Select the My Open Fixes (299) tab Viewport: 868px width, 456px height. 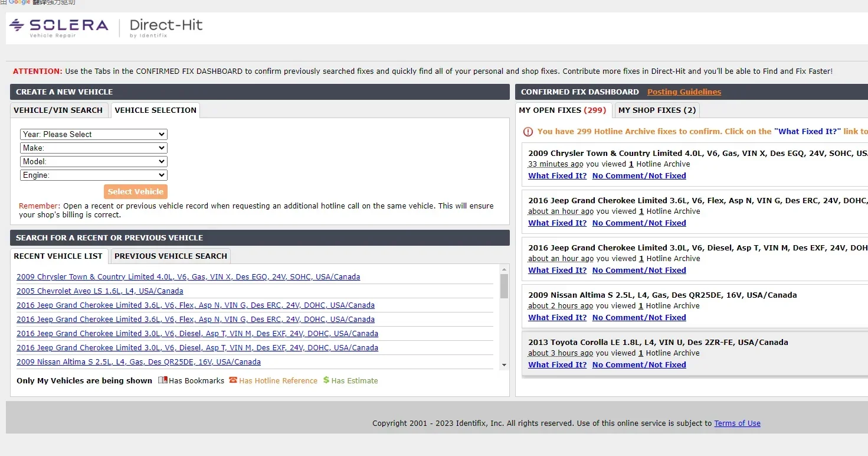coord(562,110)
